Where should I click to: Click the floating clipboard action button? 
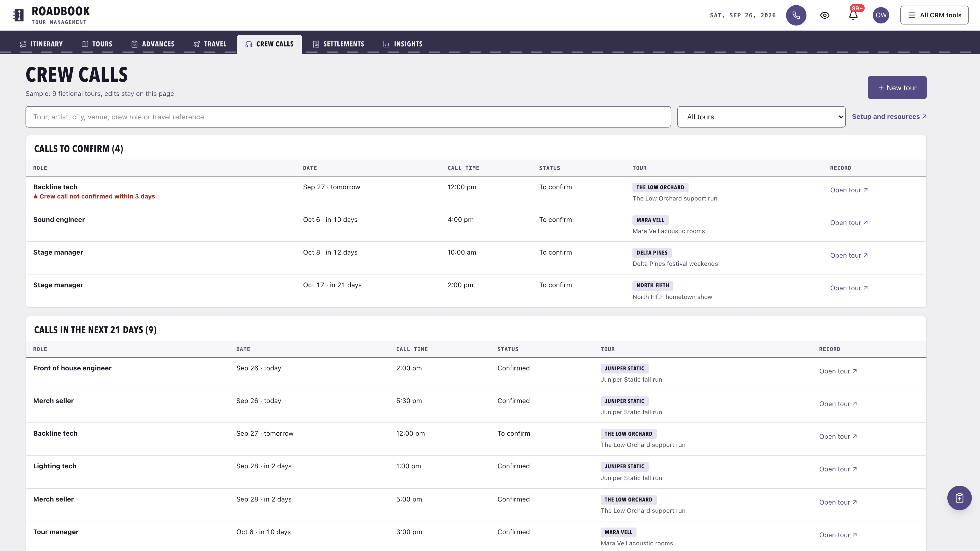(x=959, y=498)
